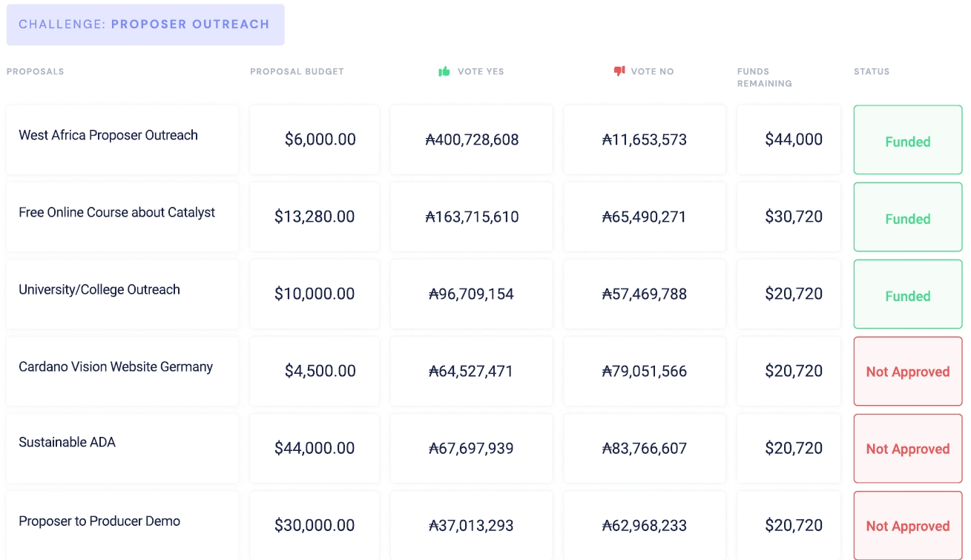The height and width of the screenshot is (560, 971).
Task: Click the $44,000.00 Sustainable ADA budget cell
Action: tap(315, 448)
